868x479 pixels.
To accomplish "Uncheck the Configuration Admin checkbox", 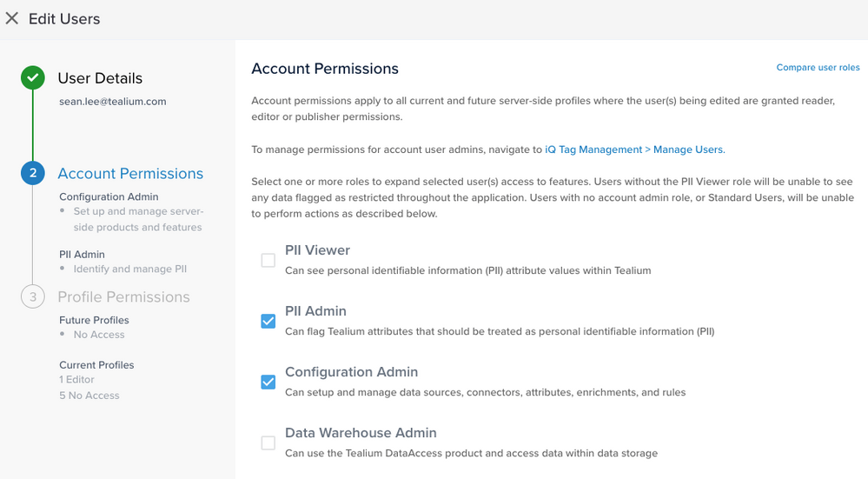I will pyautogui.click(x=268, y=382).
